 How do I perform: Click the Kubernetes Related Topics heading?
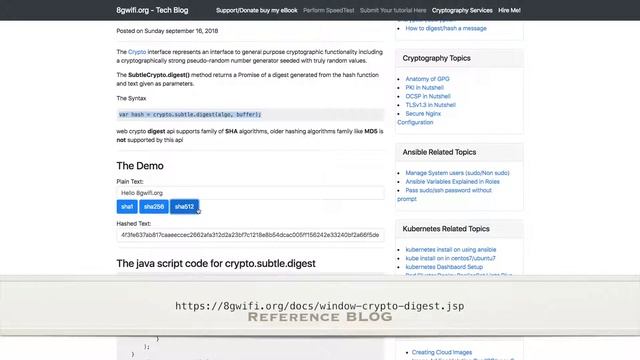[x=446, y=229]
